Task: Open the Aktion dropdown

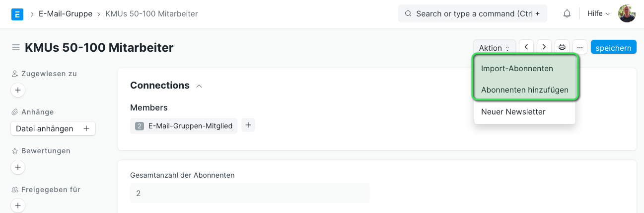Action: point(494,48)
